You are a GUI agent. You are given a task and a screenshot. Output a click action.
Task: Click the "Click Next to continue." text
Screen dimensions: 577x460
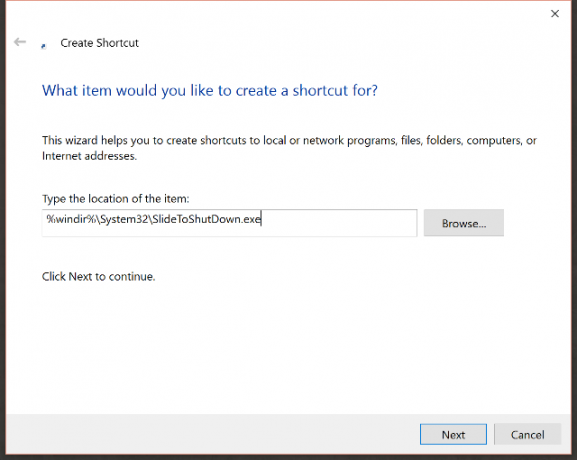[x=99, y=276]
